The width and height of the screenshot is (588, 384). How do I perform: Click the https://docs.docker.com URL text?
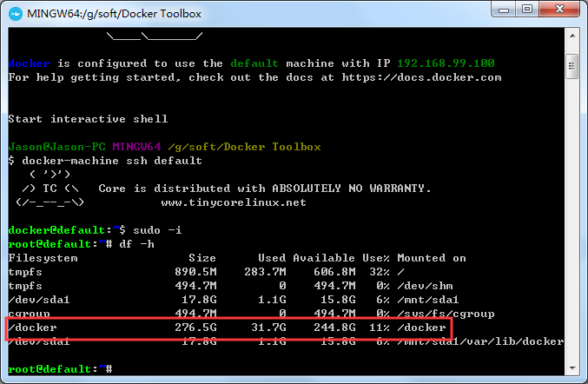(x=421, y=77)
